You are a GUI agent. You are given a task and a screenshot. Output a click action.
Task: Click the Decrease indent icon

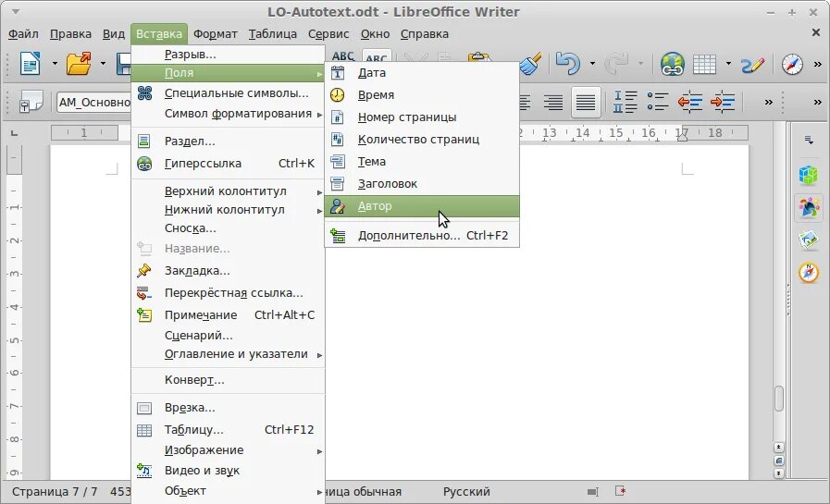pyautogui.click(x=689, y=102)
